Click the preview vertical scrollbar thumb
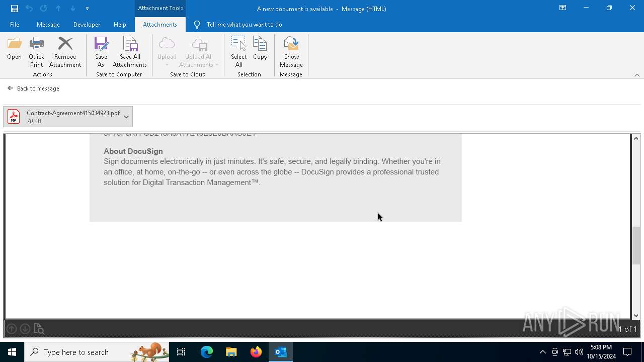Image resolution: width=644 pixels, height=362 pixels. [x=636, y=245]
